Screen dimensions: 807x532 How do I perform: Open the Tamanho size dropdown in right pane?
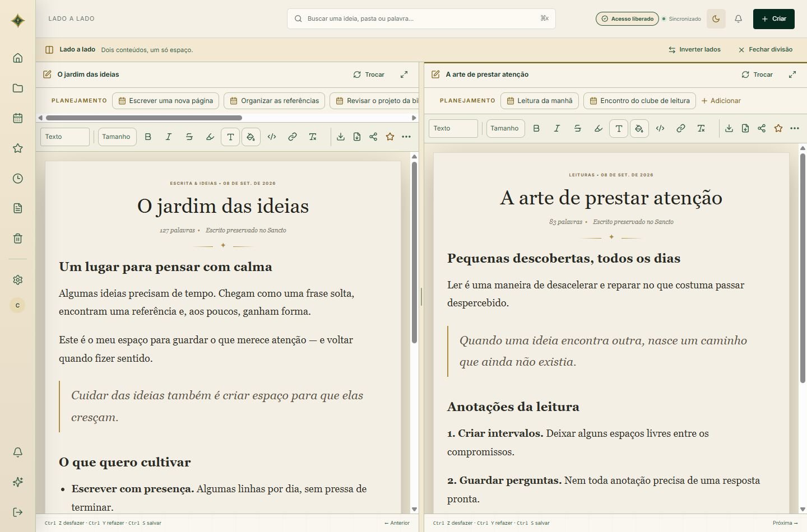pos(505,128)
